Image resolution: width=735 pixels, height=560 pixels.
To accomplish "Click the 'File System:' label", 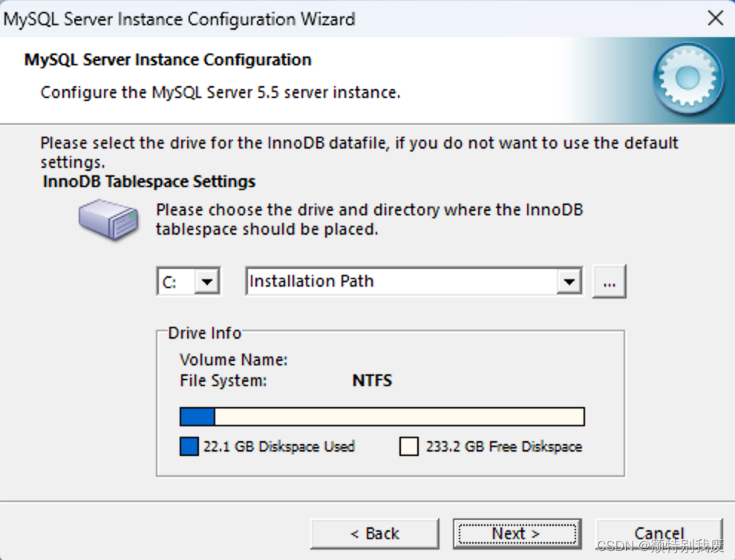I will point(223,380).
